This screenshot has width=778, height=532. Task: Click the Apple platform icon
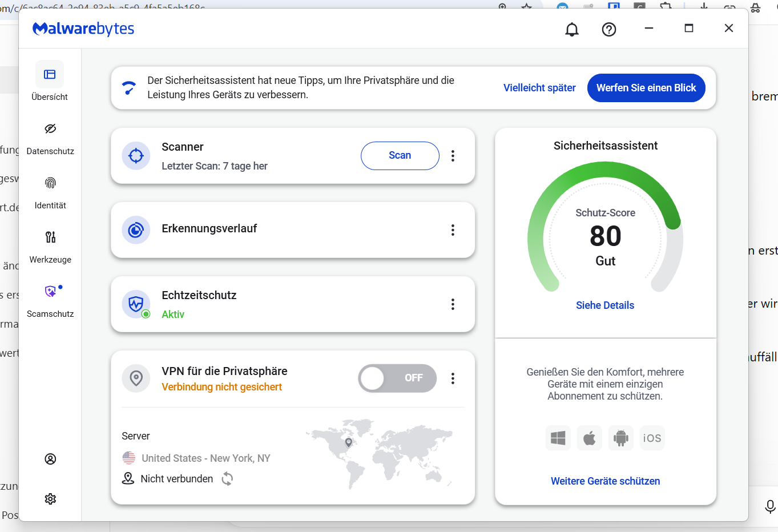(x=589, y=438)
